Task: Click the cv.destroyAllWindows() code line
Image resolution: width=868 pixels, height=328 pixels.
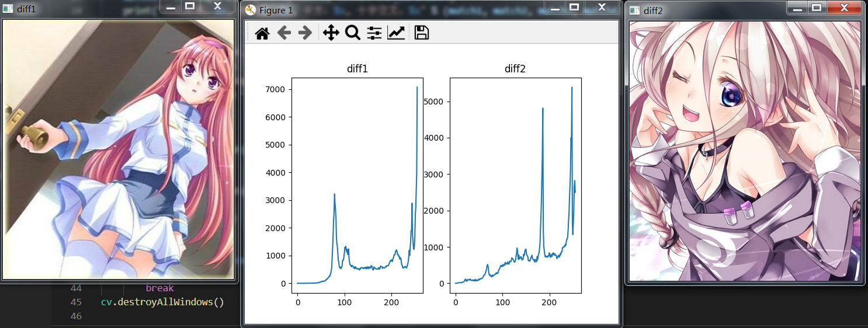Action: 162,302
